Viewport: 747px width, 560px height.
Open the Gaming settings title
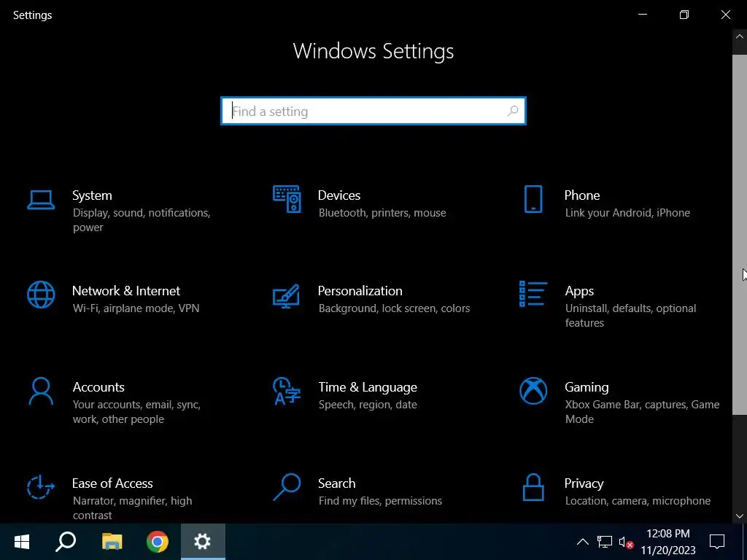point(587,387)
